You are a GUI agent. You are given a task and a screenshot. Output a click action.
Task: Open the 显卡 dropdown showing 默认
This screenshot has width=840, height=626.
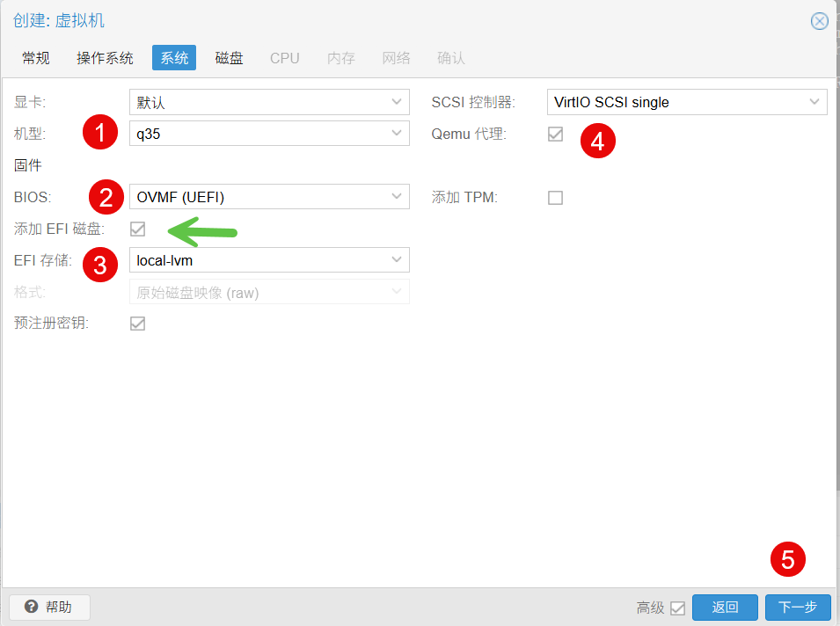pyautogui.click(x=269, y=102)
